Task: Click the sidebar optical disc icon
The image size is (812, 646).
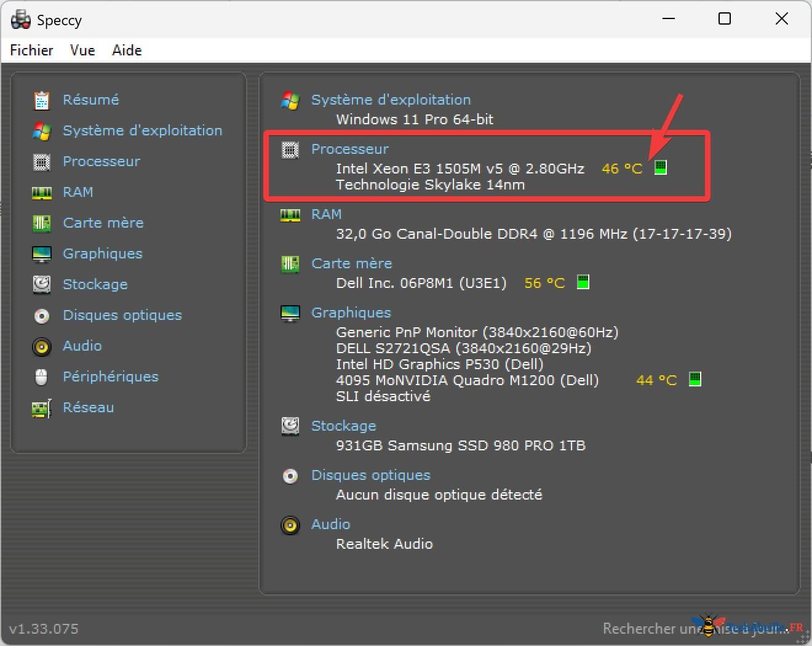Action: 41,316
